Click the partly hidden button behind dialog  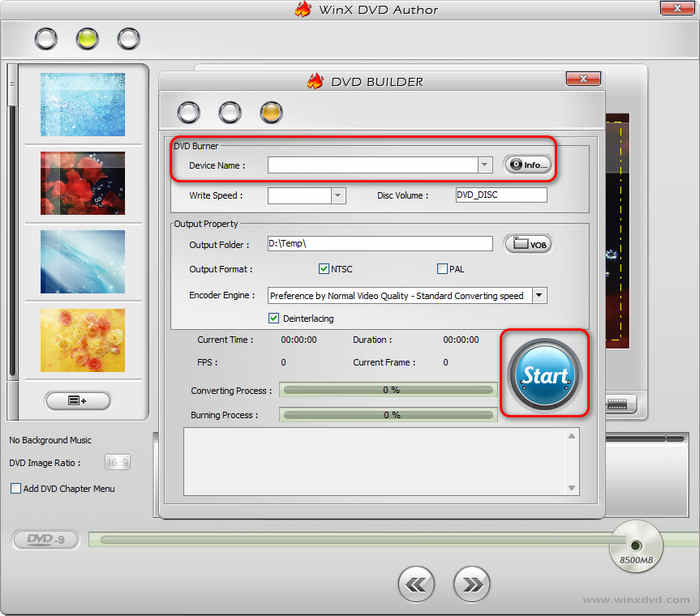tap(621, 404)
